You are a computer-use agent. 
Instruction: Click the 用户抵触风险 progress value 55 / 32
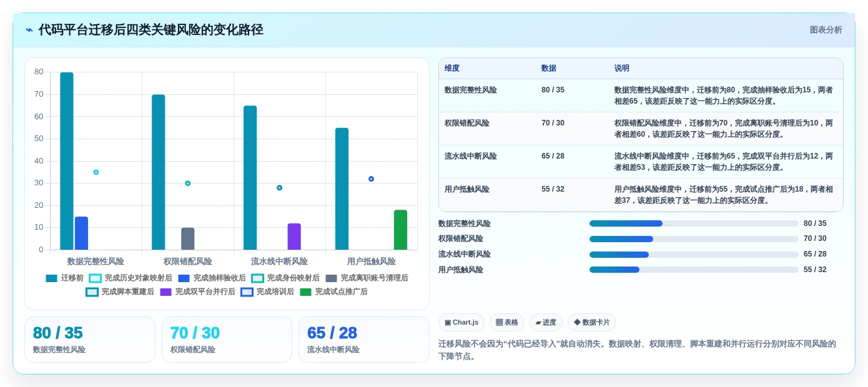click(815, 270)
